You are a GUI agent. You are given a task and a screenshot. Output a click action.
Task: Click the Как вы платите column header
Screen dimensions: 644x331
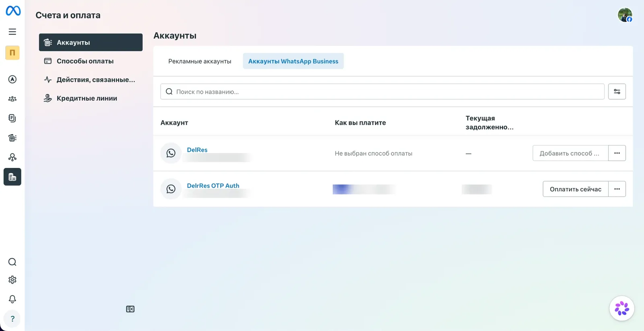pos(360,123)
